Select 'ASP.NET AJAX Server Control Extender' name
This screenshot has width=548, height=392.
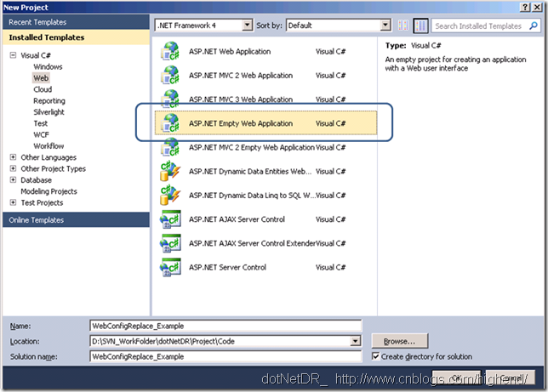pyautogui.click(x=252, y=243)
